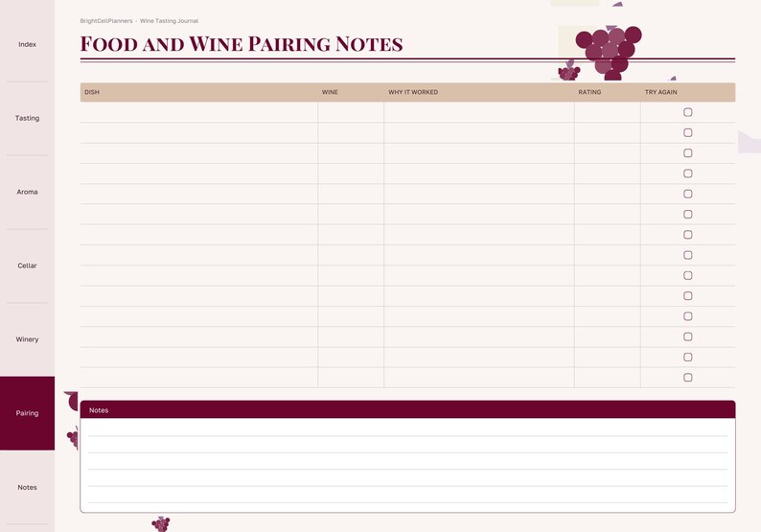Open the Winery tab
This screenshot has width=761, height=532.
27,339
